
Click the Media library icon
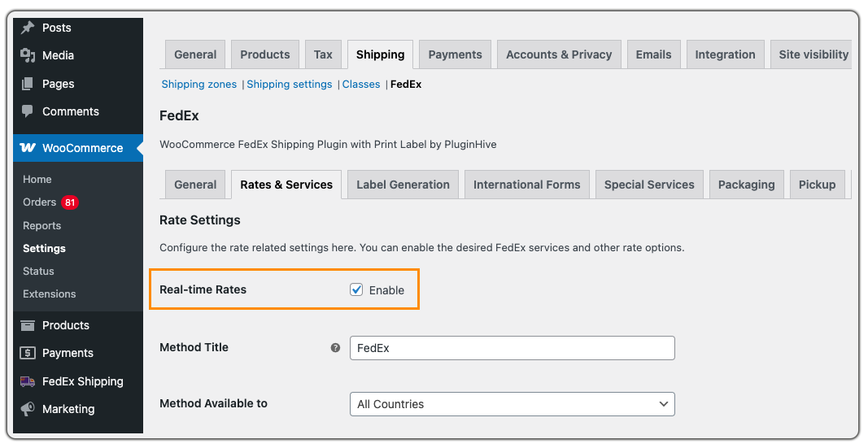click(28, 55)
